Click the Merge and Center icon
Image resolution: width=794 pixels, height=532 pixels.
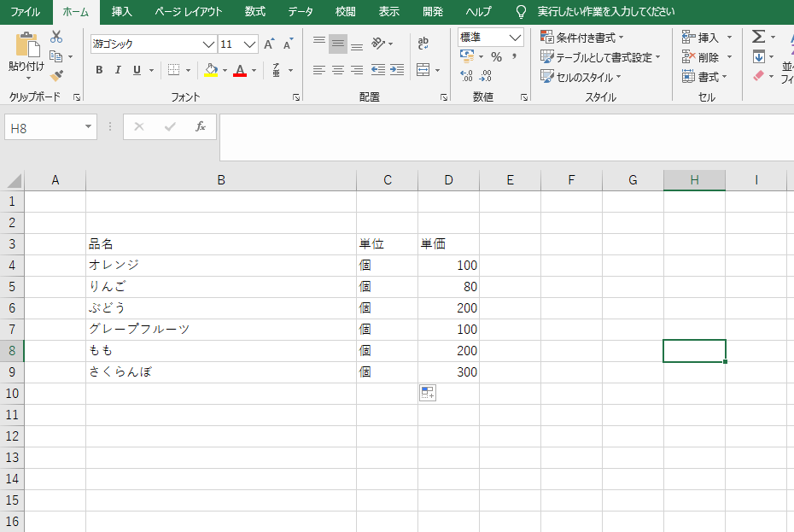423,70
